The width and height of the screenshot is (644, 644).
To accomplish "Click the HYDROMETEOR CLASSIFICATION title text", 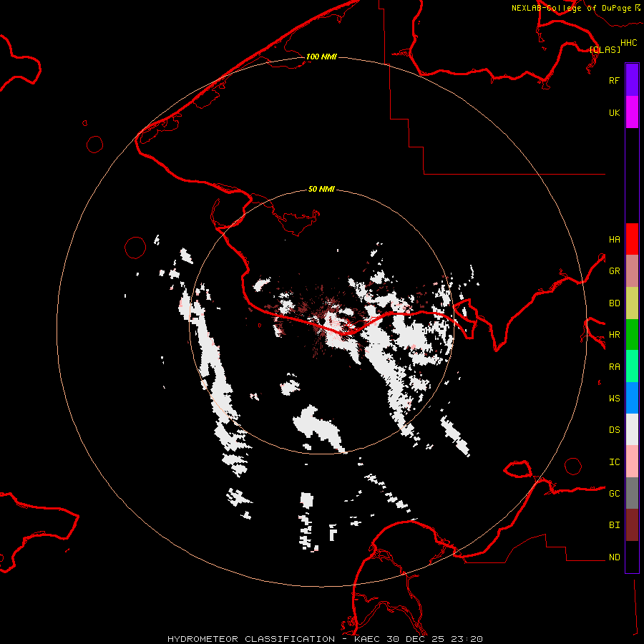I will point(251,639).
